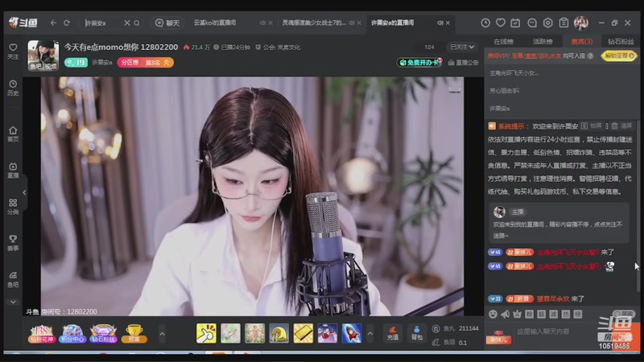Open the 已关注 dropdown

[462, 47]
